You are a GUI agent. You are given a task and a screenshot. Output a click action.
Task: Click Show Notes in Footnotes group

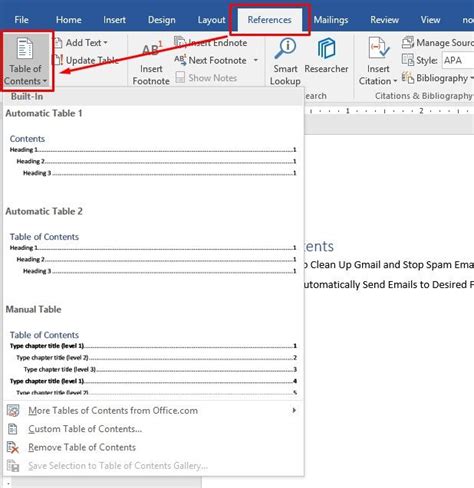(x=206, y=78)
